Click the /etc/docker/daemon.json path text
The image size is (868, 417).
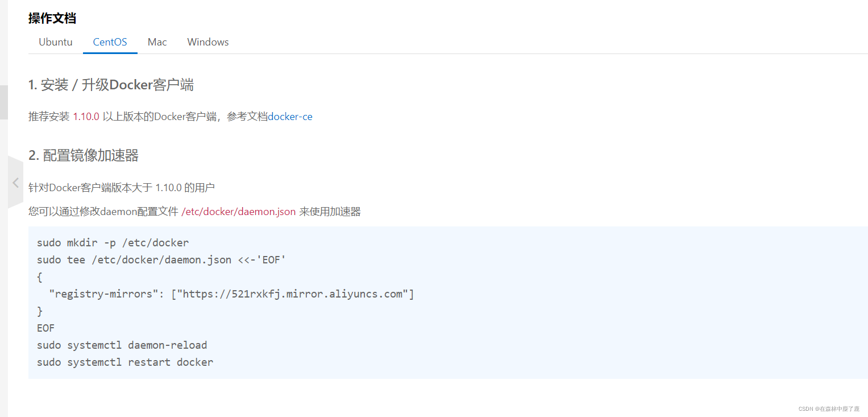pos(239,212)
